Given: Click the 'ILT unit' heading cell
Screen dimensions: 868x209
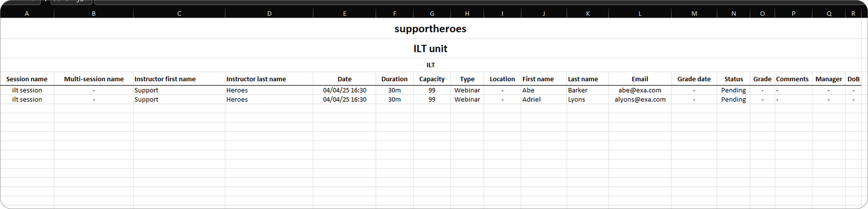Looking at the screenshot, I should [430, 49].
